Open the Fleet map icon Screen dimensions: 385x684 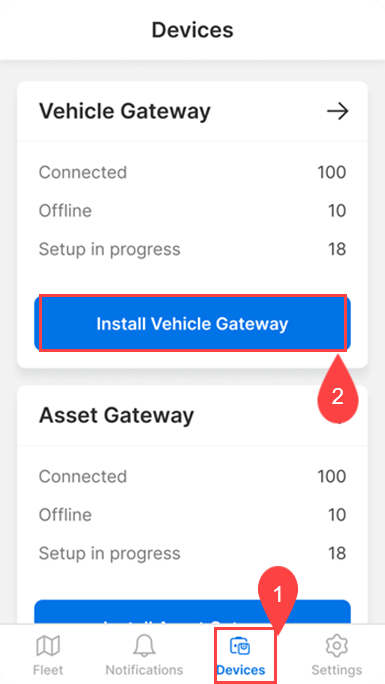click(x=48, y=646)
